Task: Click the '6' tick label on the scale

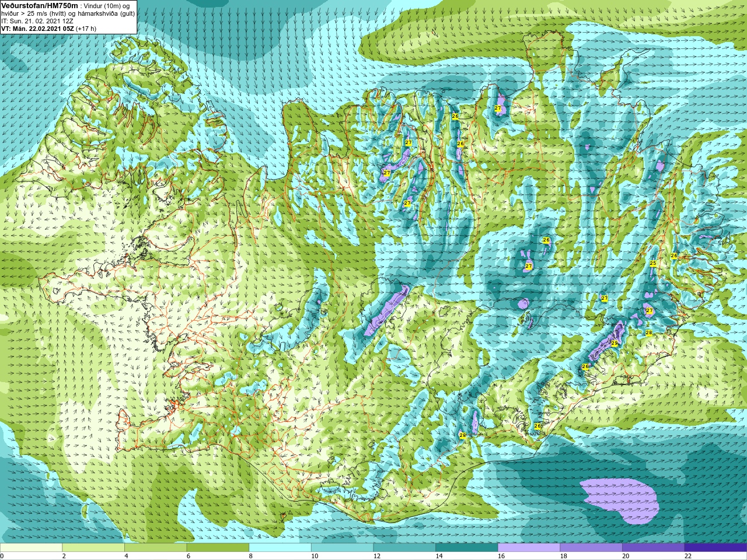Action: [189, 556]
